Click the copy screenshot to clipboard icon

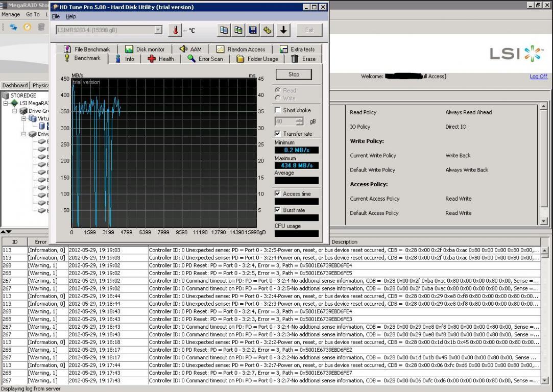coord(238,30)
